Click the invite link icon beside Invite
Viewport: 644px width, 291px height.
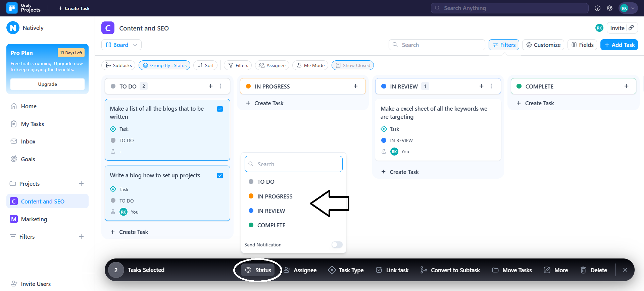coord(631,28)
